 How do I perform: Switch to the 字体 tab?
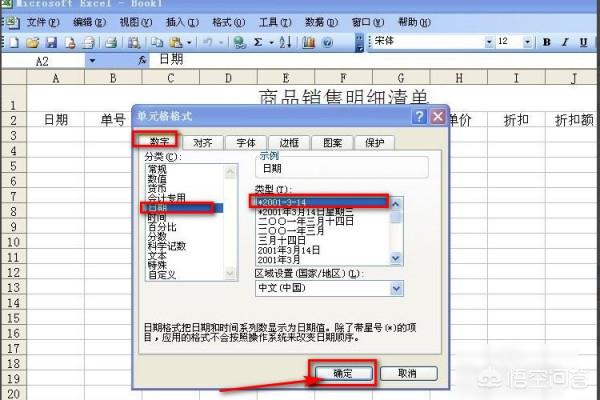click(x=246, y=142)
